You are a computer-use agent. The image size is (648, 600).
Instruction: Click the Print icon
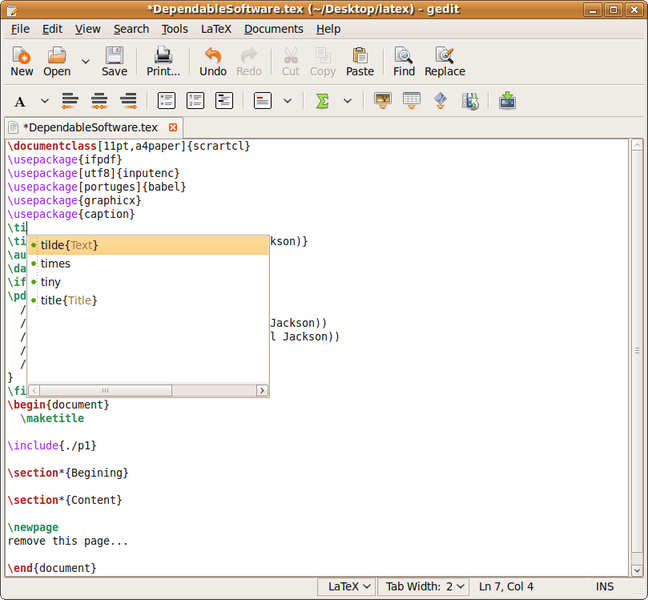pos(163,60)
